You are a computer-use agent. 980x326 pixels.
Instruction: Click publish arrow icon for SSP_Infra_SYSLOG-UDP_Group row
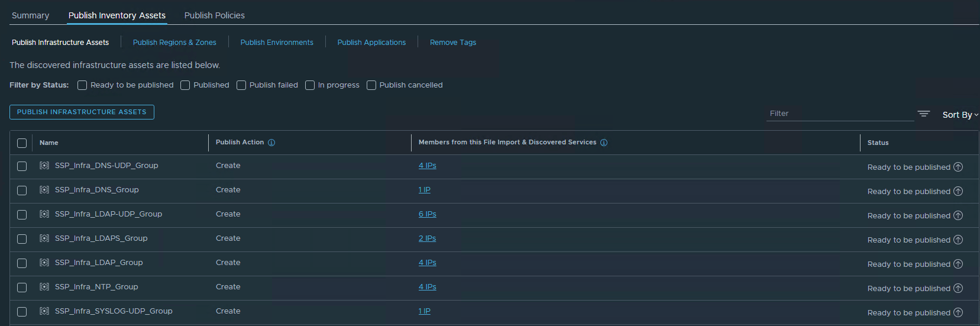pos(958,312)
